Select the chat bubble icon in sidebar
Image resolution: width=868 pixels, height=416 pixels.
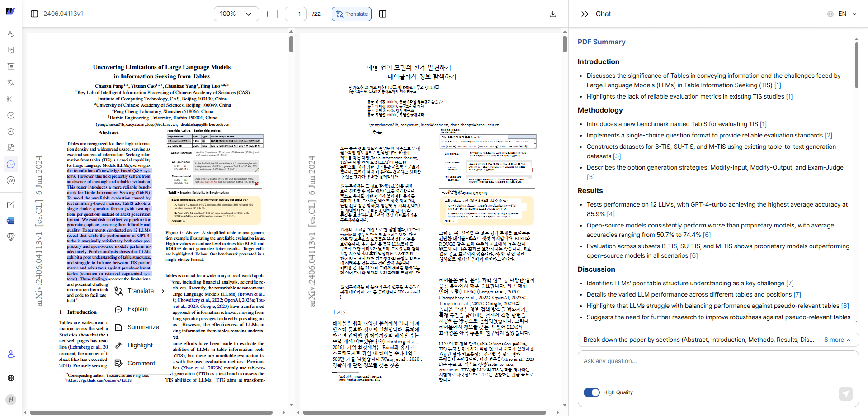[11, 164]
